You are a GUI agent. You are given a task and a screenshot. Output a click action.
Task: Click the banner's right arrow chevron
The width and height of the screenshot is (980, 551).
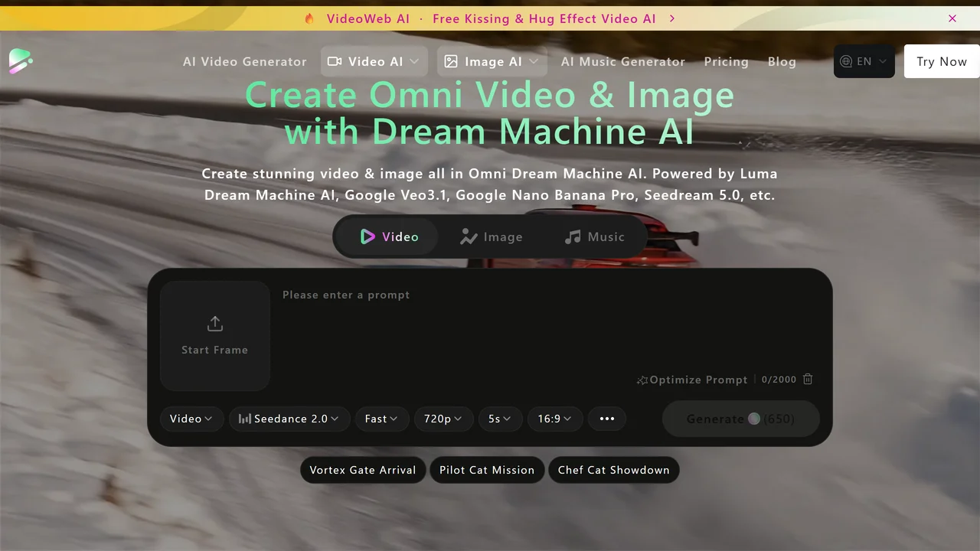click(x=672, y=18)
